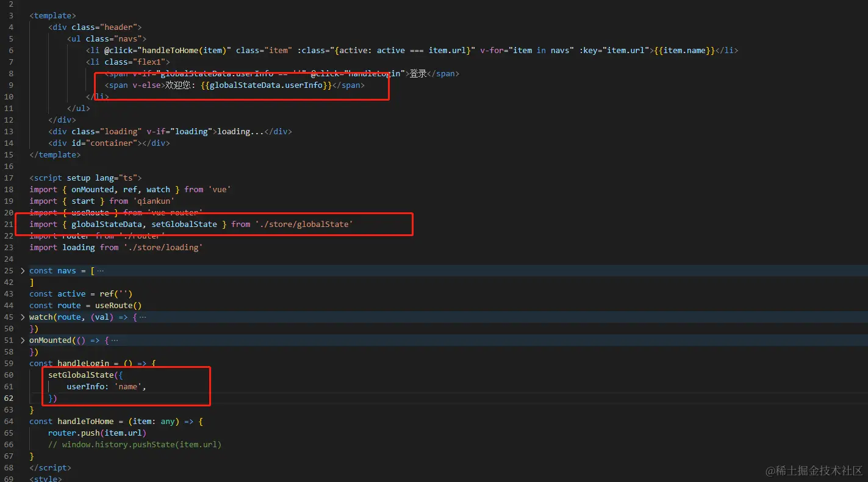Click "start" in the qiankun import
This screenshot has width=868, height=482.
point(83,201)
